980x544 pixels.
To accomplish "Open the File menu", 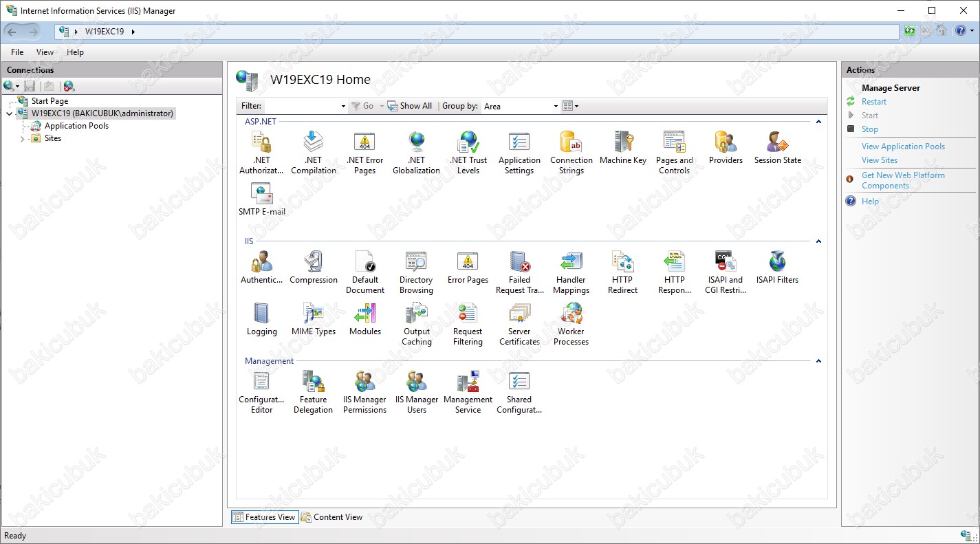I will pos(17,52).
